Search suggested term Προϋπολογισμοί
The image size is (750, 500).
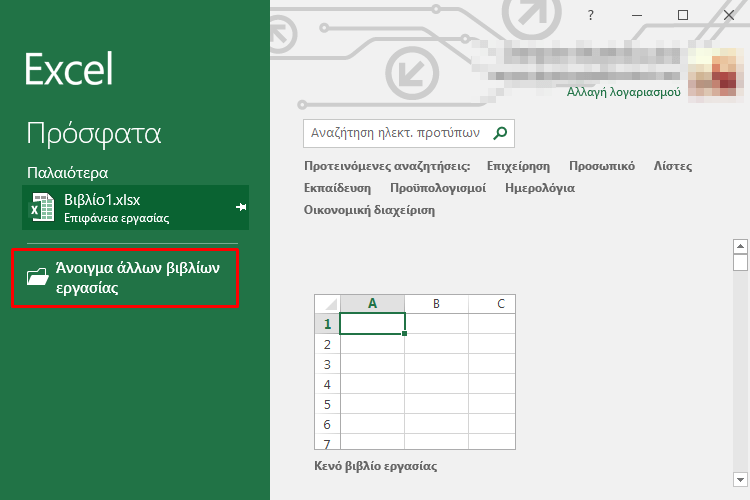coord(438,188)
